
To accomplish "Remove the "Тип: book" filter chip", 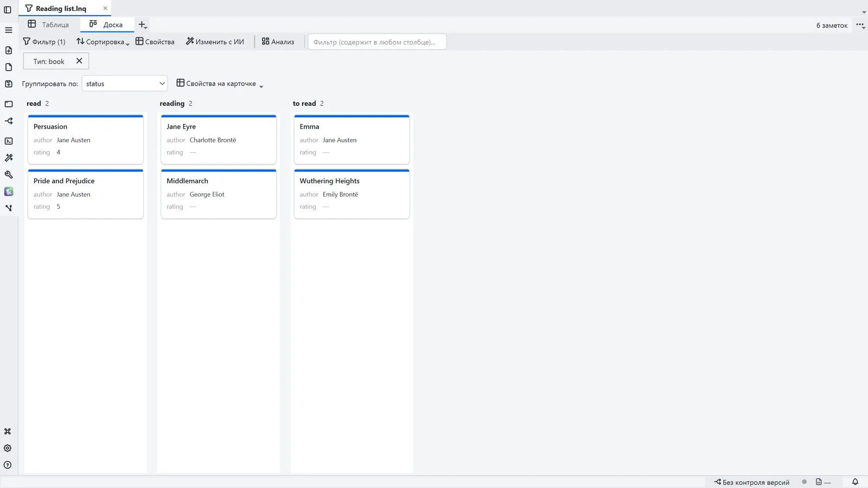I will click(x=79, y=61).
